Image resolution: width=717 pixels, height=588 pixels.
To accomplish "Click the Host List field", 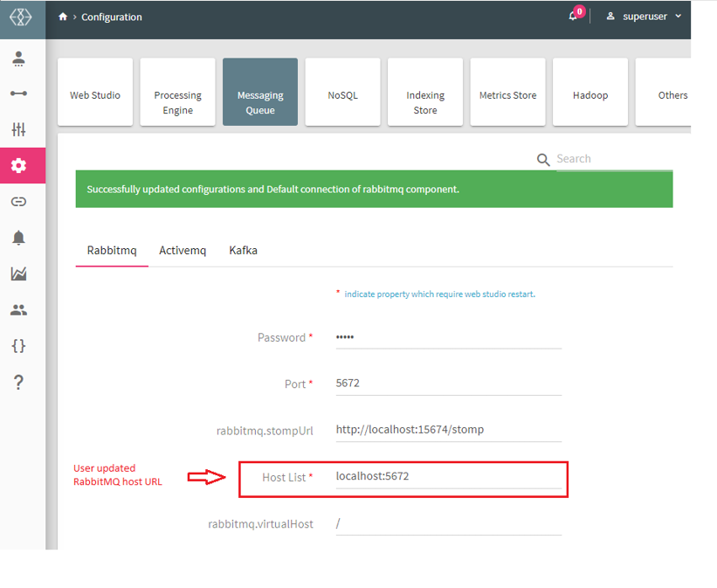I will 449,477.
